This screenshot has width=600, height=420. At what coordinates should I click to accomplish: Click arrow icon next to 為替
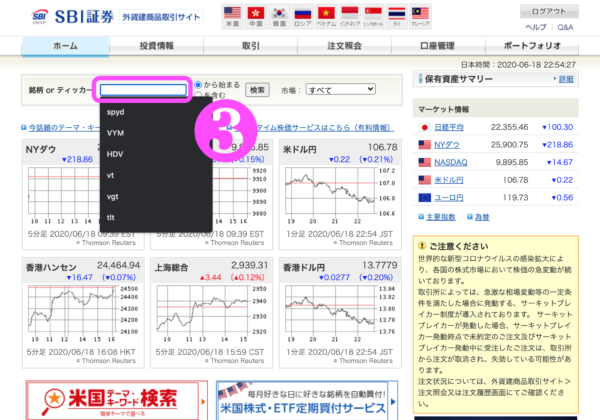point(470,217)
